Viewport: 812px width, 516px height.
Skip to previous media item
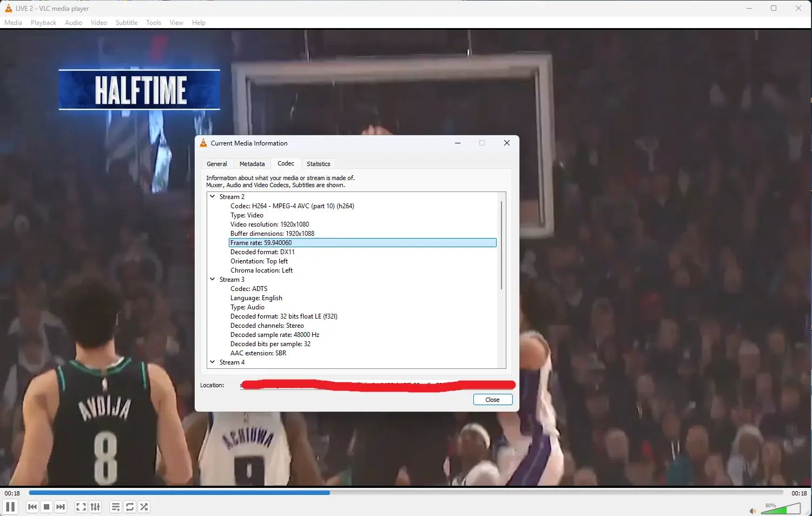pyautogui.click(x=32, y=507)
